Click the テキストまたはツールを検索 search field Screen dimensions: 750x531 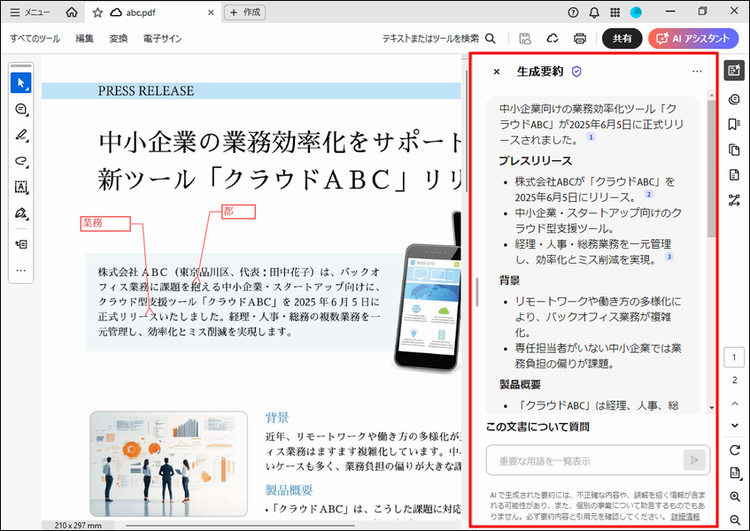[439, 39]
